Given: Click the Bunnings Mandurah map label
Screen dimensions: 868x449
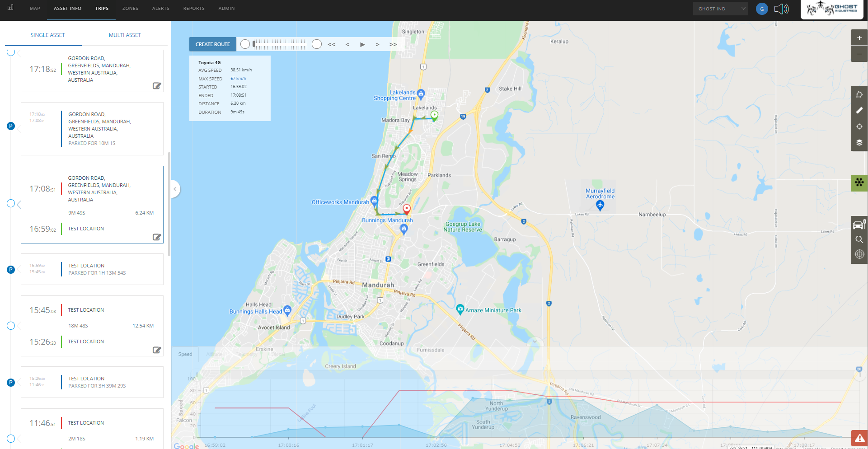Looking at the screenshot, I should click(387, 220).
